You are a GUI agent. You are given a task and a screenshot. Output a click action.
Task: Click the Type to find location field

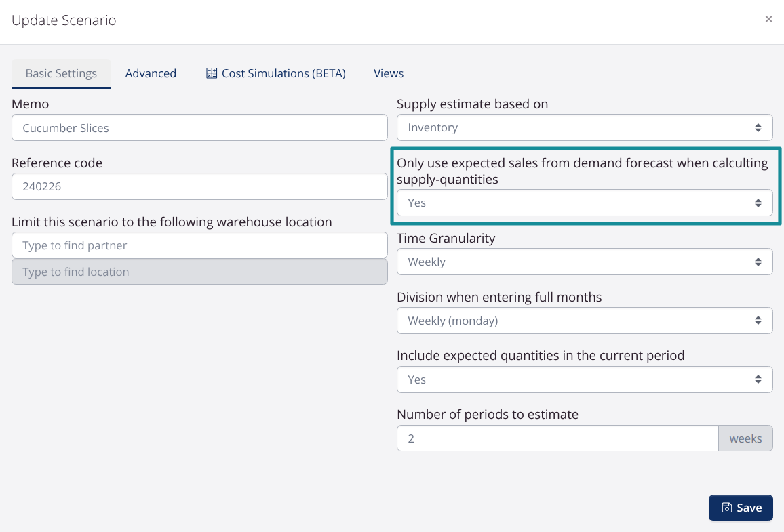tap(199, 272)
